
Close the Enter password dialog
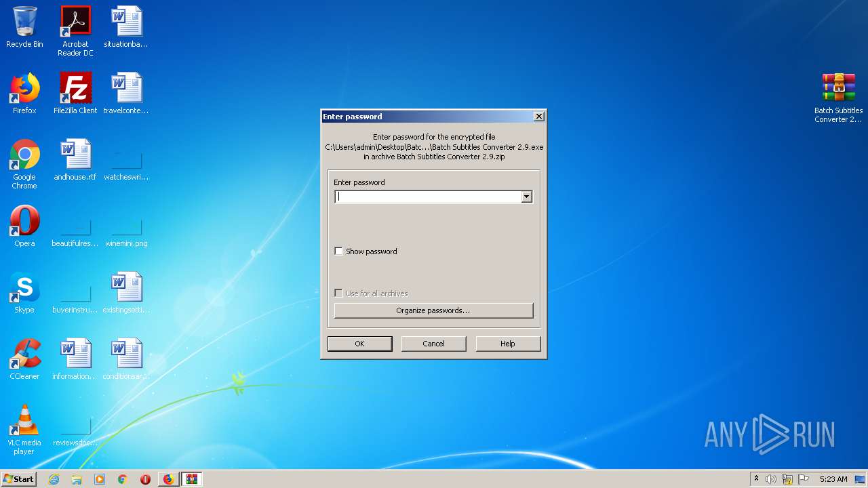click(539, 117)
